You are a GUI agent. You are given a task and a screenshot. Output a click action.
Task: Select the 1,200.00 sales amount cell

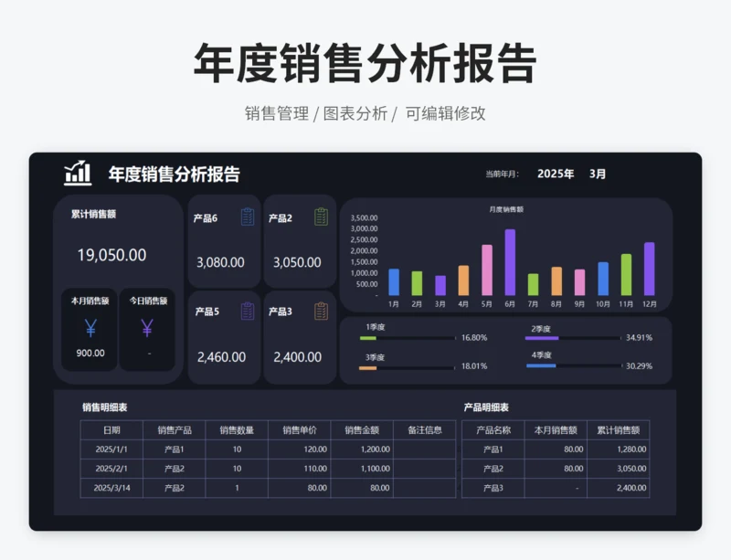point(362,449)
